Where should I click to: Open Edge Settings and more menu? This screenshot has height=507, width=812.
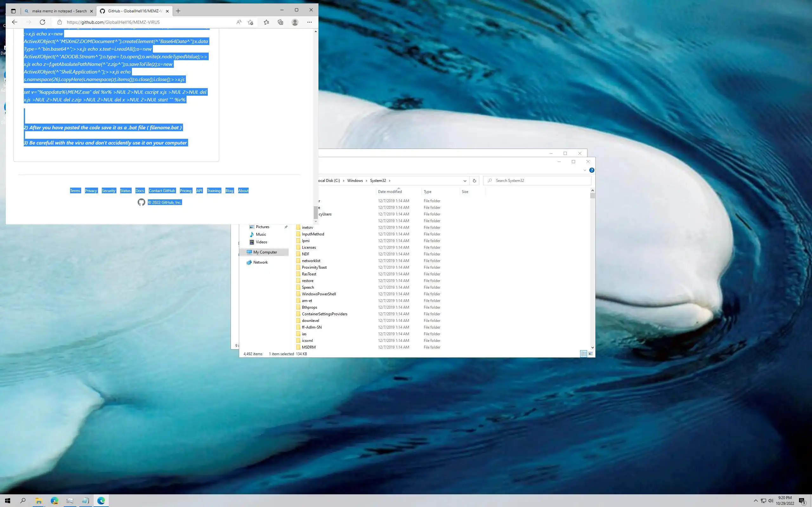[309, 22]
